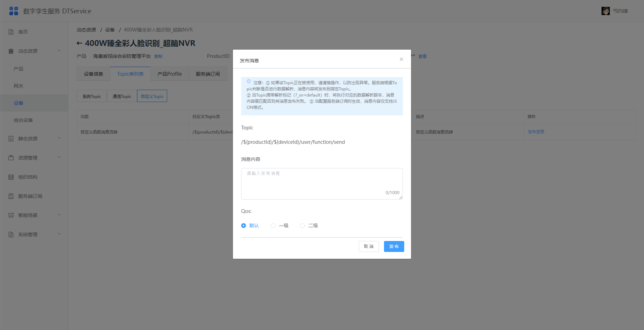The height and width of the screenshot is (330, 644).
Task: Open 设备 in the sidebar
Action: (x=34, y=103)
